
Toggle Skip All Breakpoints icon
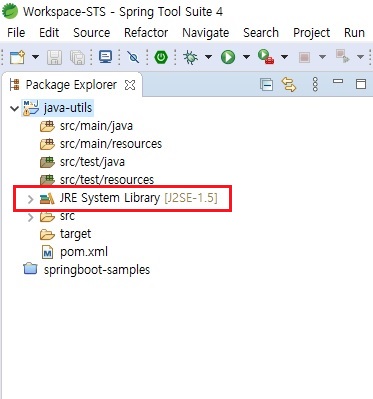point(133,57)
